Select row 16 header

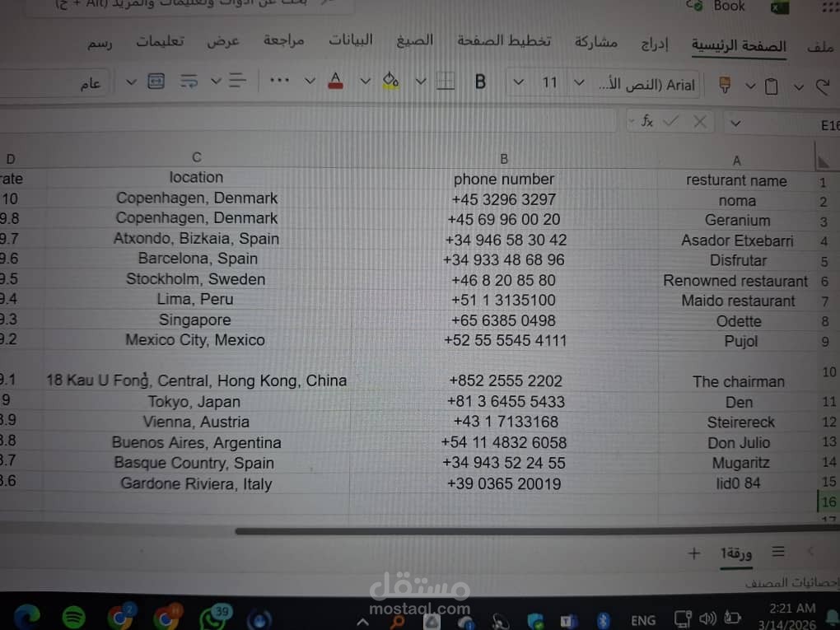[828, 502]
